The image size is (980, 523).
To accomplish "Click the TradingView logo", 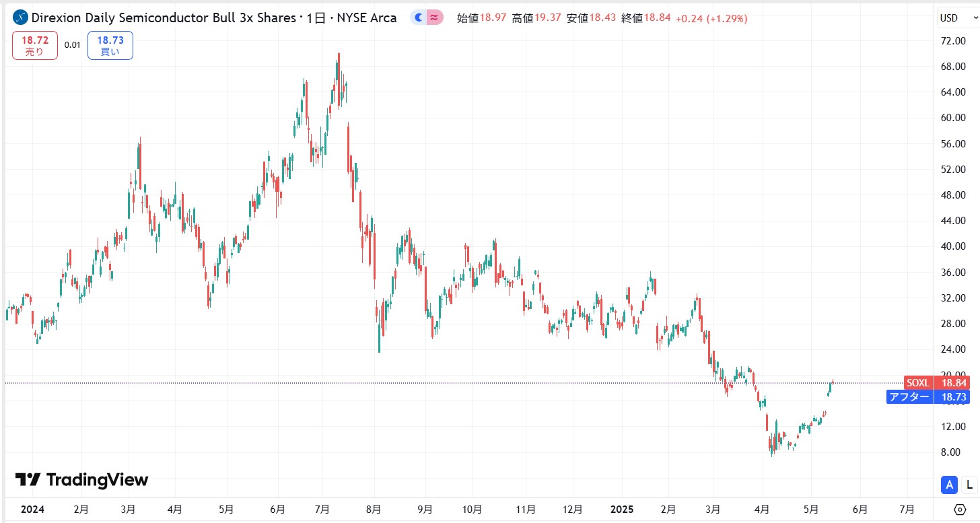I will click(x=81, y=480).
